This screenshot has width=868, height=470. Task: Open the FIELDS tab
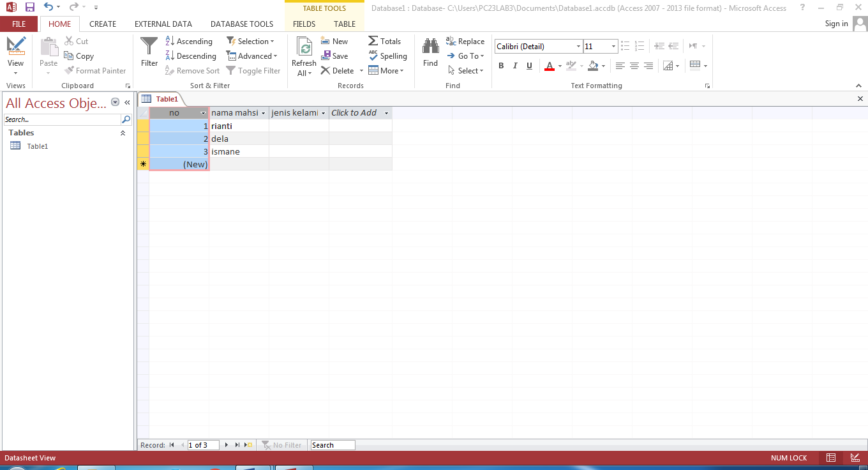[304, 24]
